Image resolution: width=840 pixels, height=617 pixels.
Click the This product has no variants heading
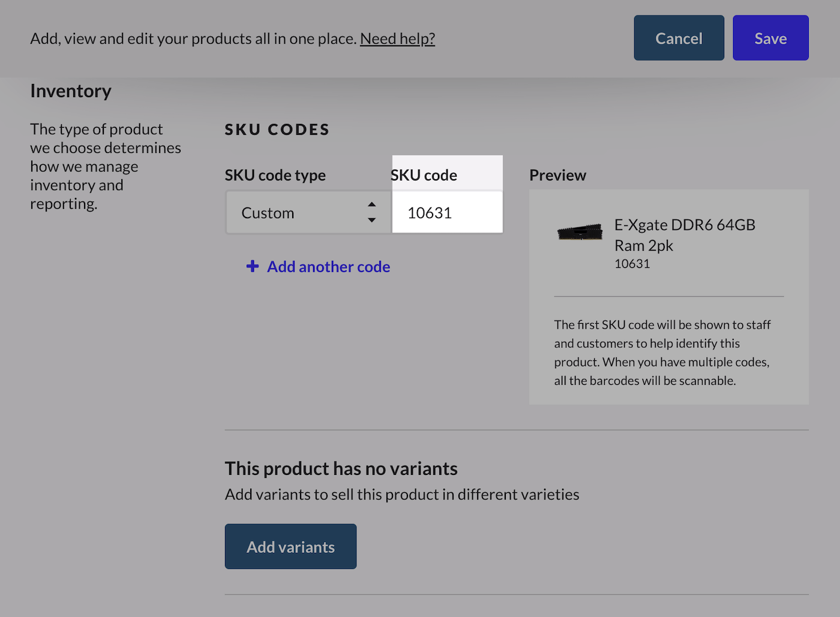[x=341, y=468]
